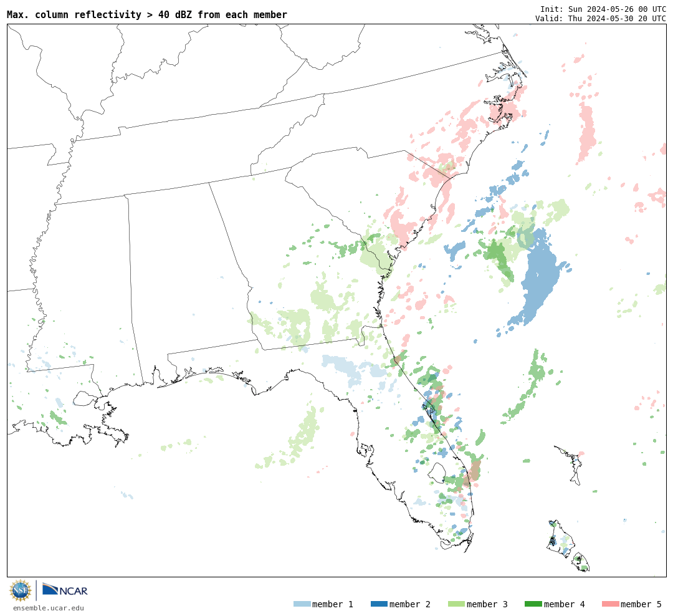673x616 pixels.
Task: Click the 'Init: Sun 2024-05-26 00 UTC' text
Action: point(603,9)
